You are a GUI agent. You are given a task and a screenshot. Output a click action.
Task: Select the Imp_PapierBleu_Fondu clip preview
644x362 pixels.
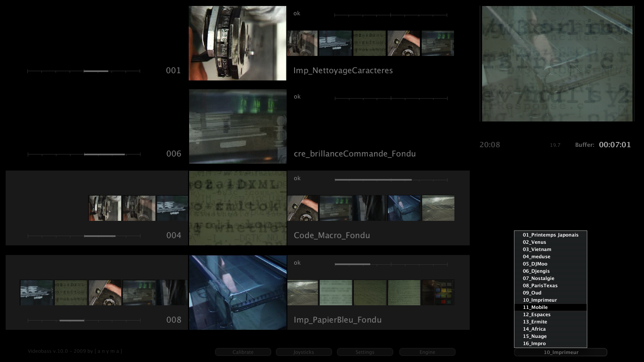click(237, 292)
